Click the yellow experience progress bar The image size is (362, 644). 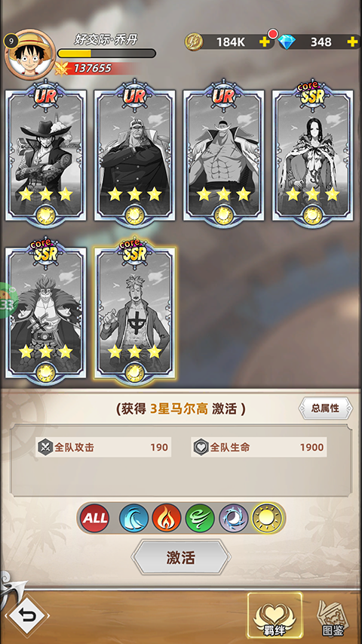pyautogui.click(x=106, y=54)
